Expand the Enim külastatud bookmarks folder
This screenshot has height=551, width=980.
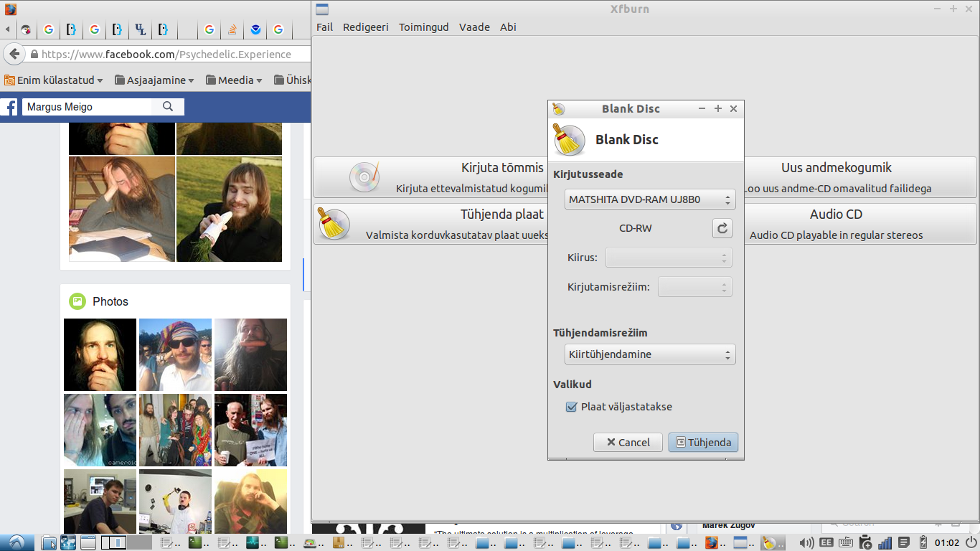coord(54,80)
